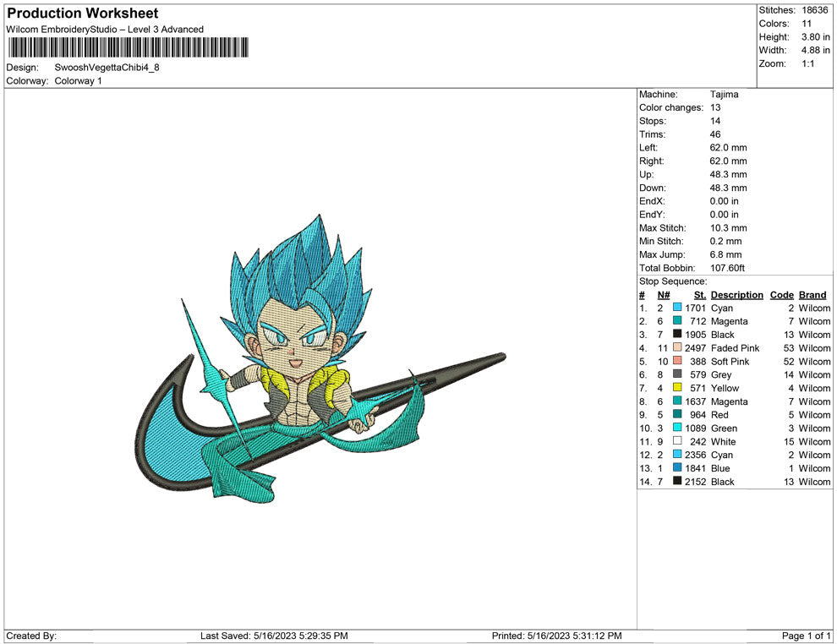Click the 'Last Saved: 5/16/2023 5:29:35 PM' footer
Screen dimensions: 837x644
pyautogui.click(x=275, y=636)
